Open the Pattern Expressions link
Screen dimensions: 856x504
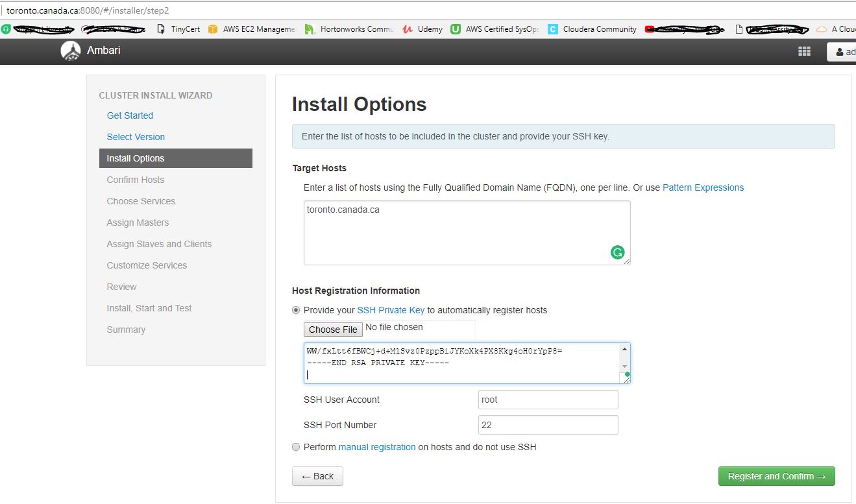click(703, 187)
